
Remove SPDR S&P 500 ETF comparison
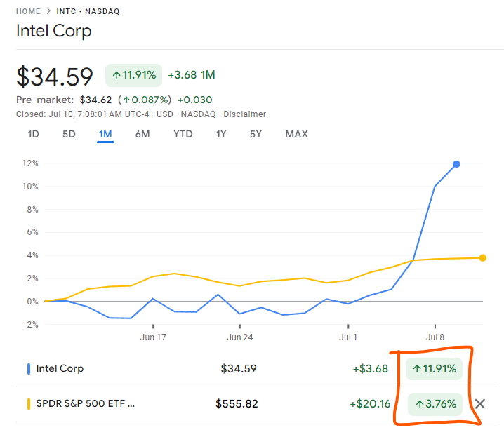[x=480, y=404]
